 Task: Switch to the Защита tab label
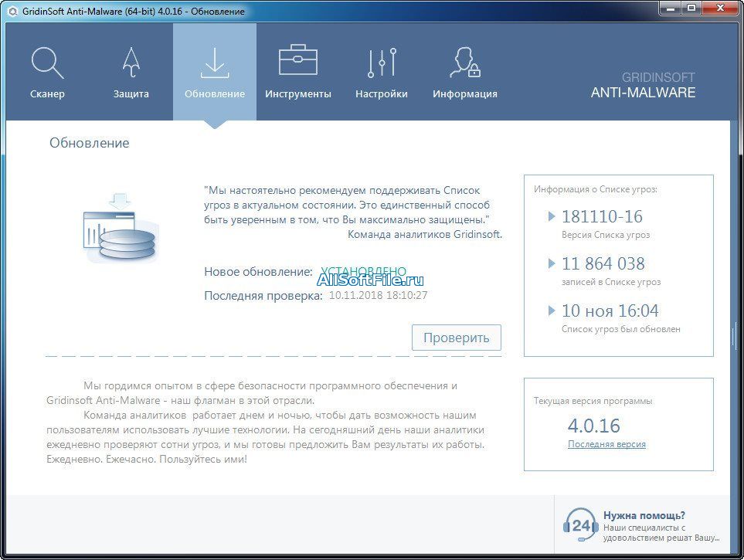pyautogui.click(x=131, y=94)
